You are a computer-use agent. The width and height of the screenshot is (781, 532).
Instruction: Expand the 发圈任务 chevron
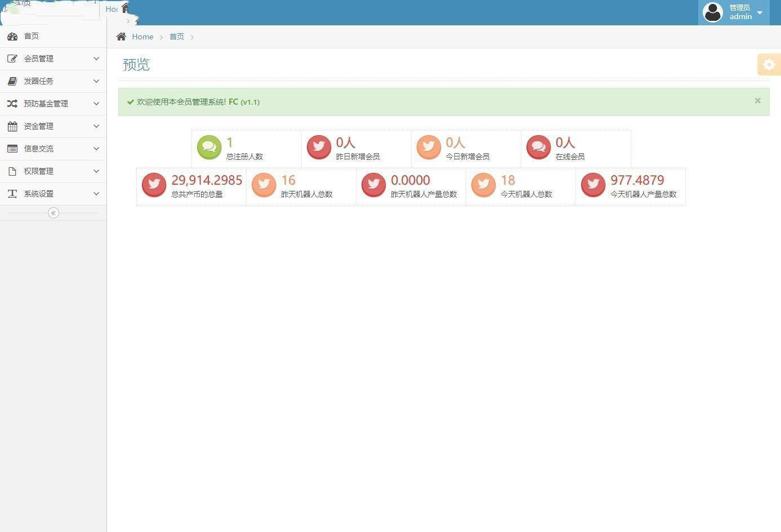(x=96, y=81)
